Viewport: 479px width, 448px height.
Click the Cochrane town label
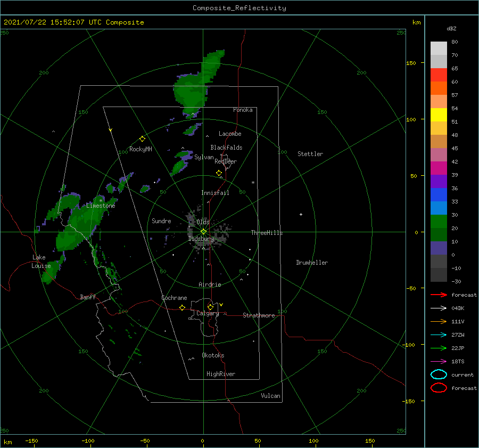[174, 298]
